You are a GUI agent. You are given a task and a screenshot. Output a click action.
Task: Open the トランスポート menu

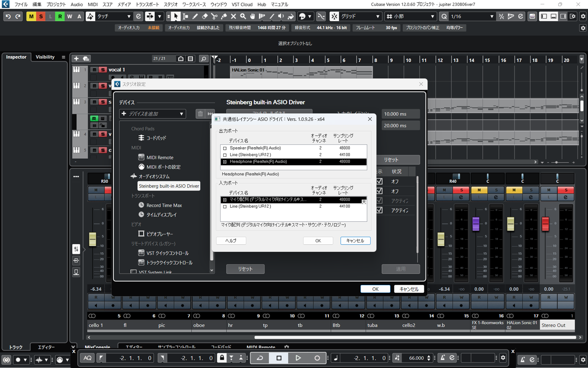click(147, 5)
